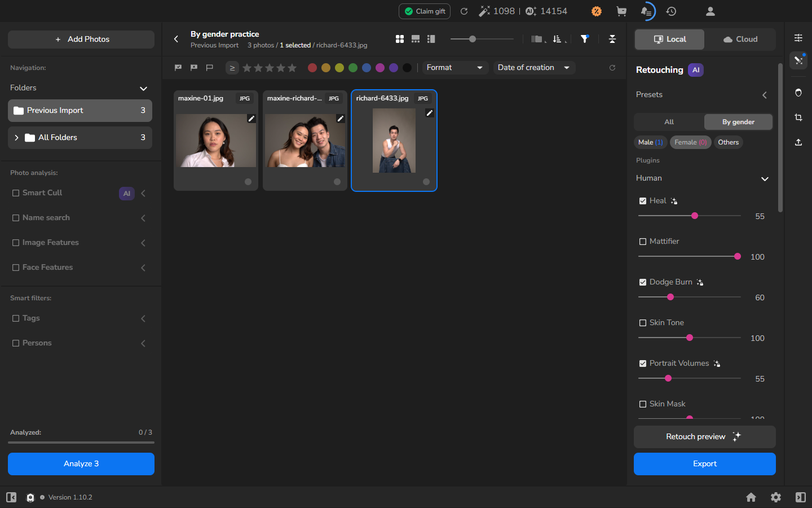Screen dimensions: 812x508
Task: Uncheck the Dodge Burn option
Action: click(x=643, y=282)
